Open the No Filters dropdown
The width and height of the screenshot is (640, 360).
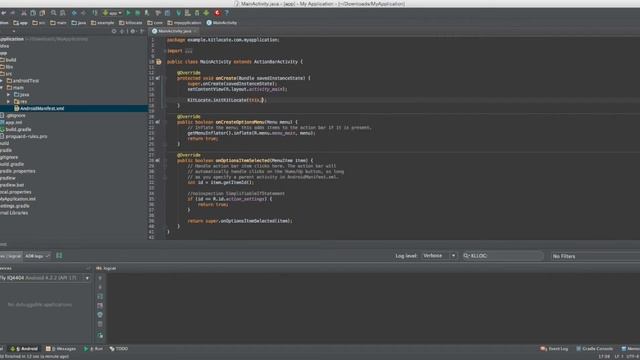595,256
